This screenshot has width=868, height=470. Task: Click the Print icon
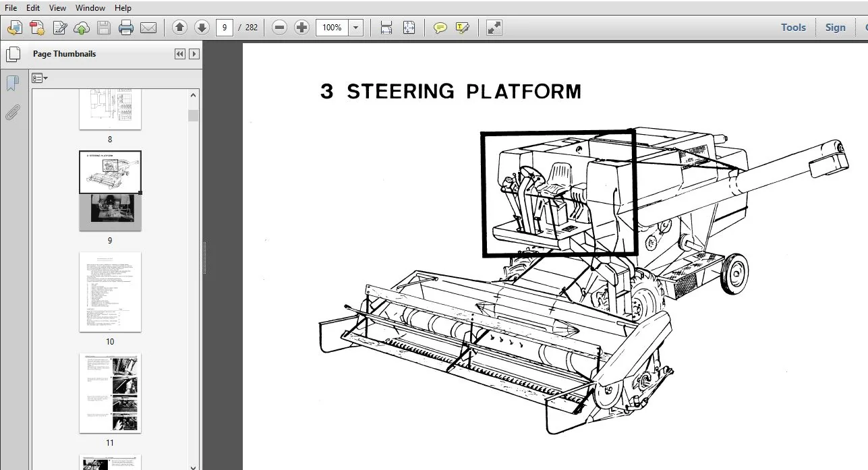click(x=126, y=28)
